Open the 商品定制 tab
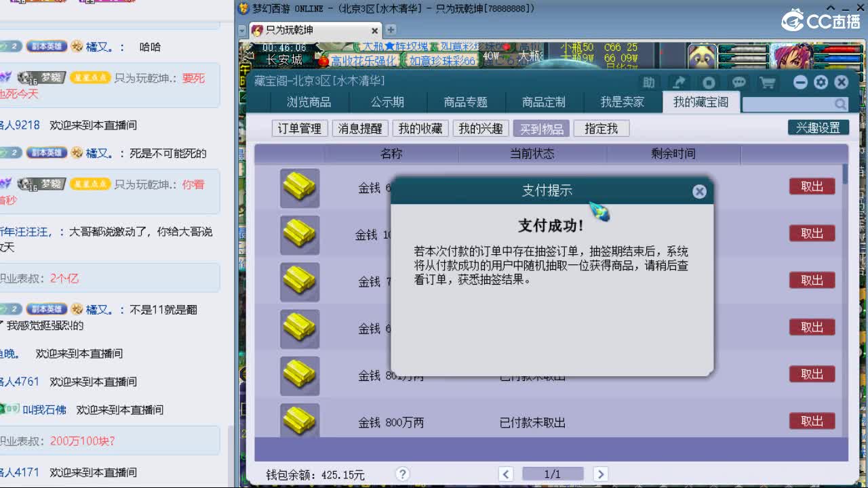This screenshot has width=868, height=488. coord(544,102)
